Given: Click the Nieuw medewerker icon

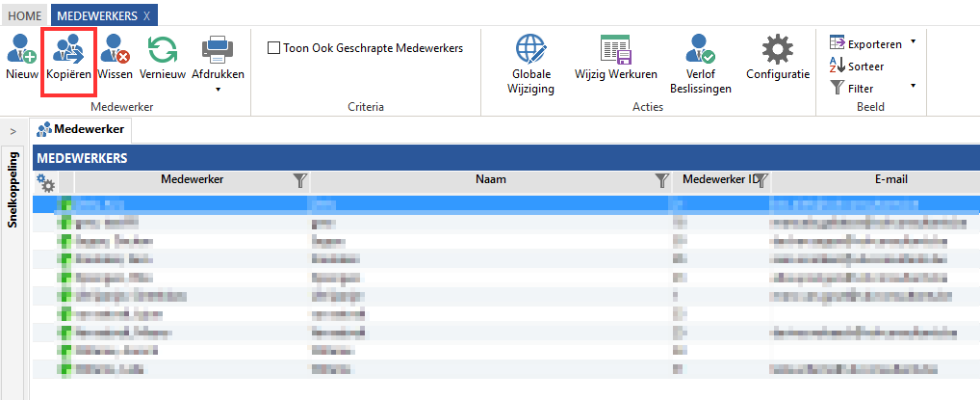Looking at the screenshot, I should pyautogui.click(x=21, y=49).
